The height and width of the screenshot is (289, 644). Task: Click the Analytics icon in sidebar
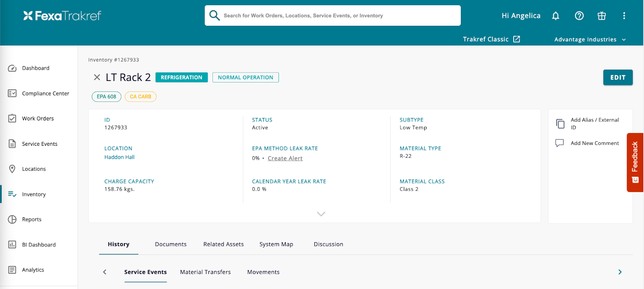point(12,270)
